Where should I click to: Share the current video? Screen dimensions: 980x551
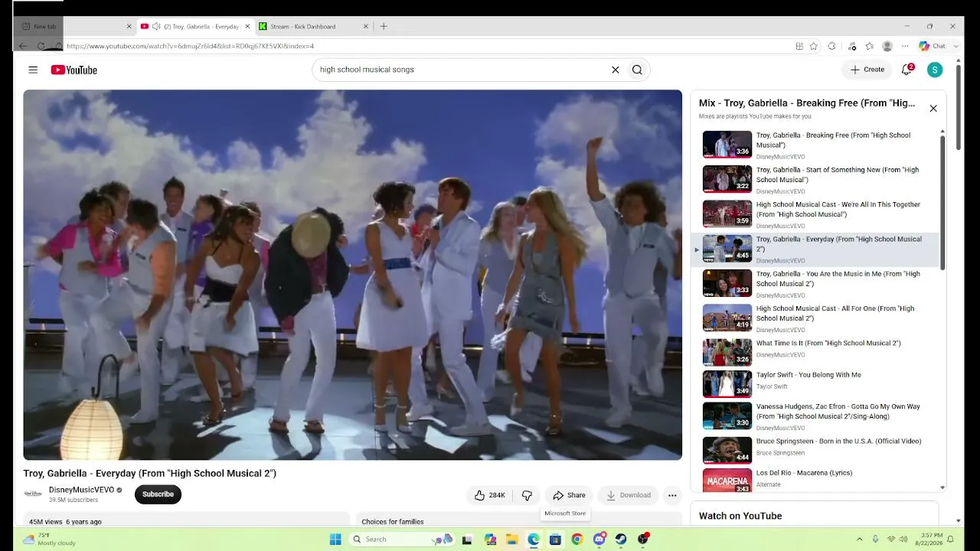click(569, 495)
